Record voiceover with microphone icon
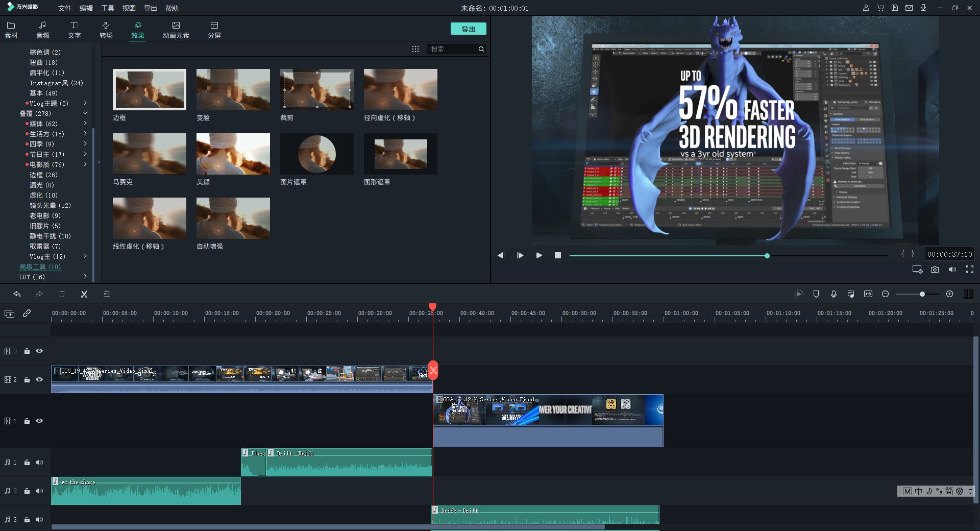 point(834,294)
